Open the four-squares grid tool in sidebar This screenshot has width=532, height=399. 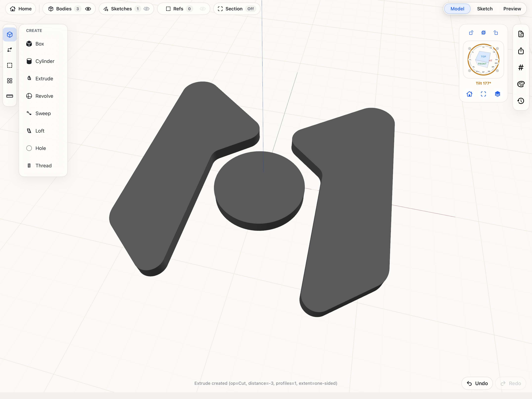(10, 81)
